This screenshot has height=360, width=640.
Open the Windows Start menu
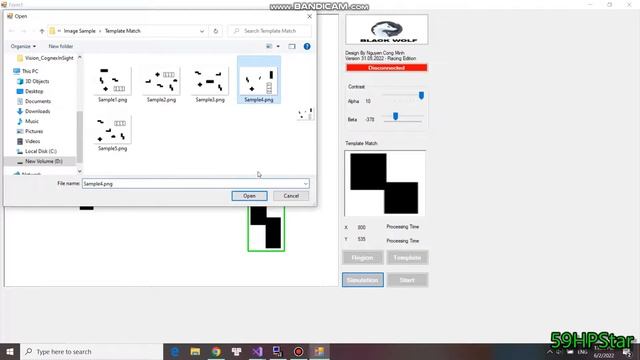10,351
